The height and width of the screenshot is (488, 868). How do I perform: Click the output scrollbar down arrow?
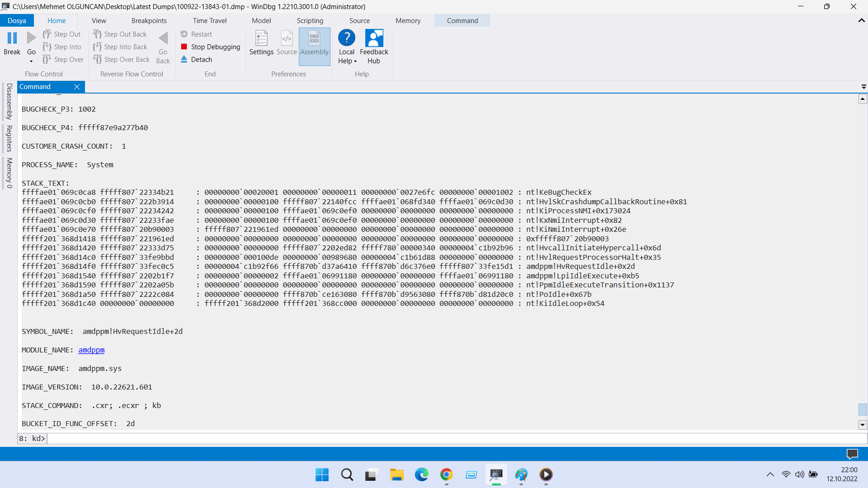(x=863, y=425)
